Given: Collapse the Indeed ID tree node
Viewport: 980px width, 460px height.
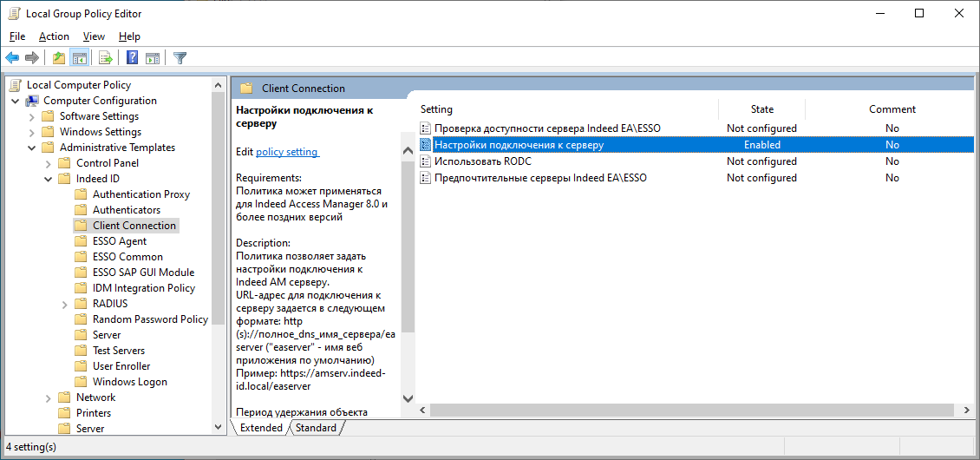Looking at the screenshot, I should coord(49,179).
